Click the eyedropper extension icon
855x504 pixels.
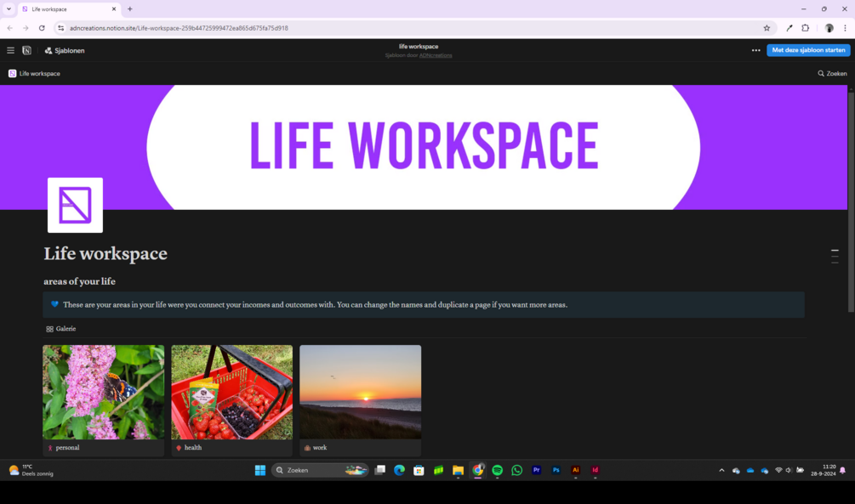[x=789, y=28]
